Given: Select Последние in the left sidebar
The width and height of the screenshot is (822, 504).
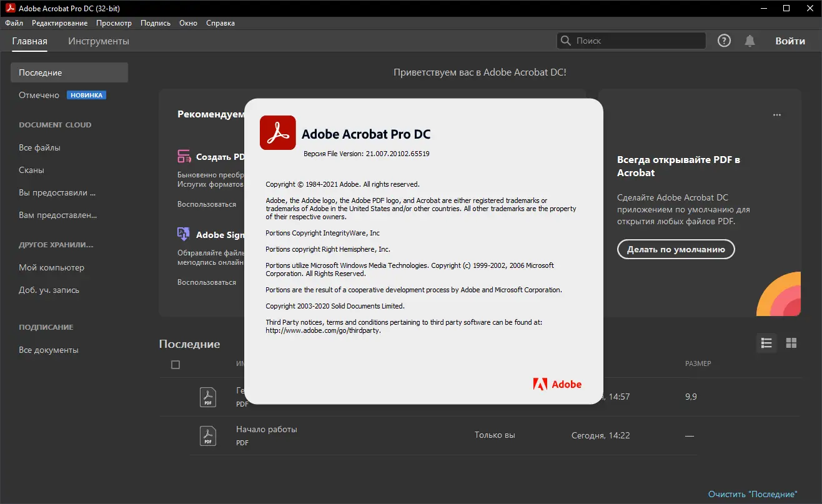Looking at the screenshot, I should pos(69,72).
